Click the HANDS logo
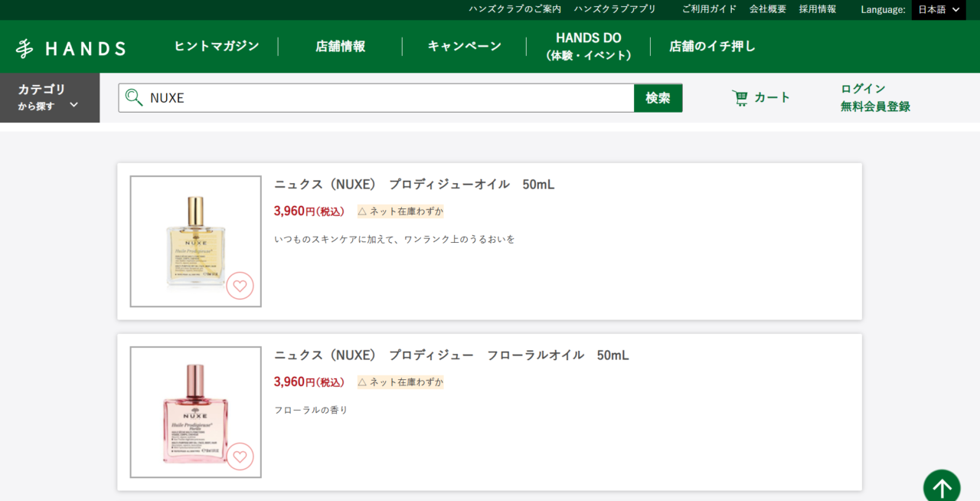The width and height of the screenshot is (980, 501). click(70, 48)
